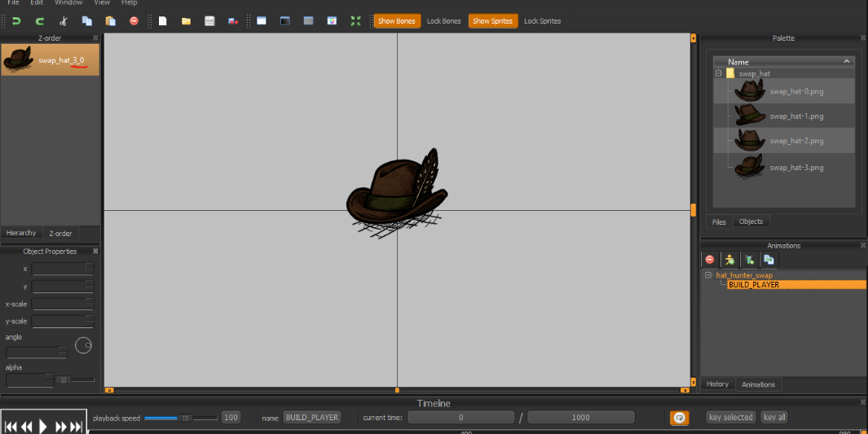The width and height of the screenshot is (868, 434).
Task: Switch to the Hierarchy tab
Action: click(21, 233)
